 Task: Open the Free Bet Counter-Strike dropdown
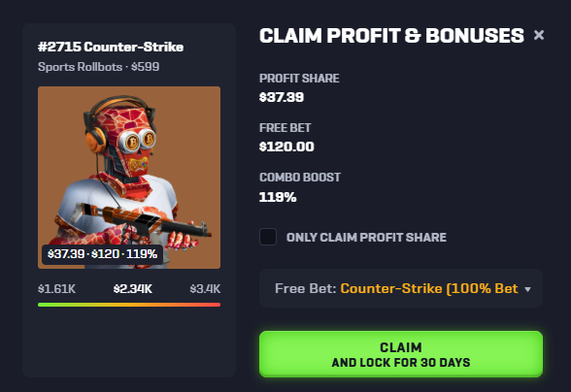pyautogui.click(x=401, y=288)
